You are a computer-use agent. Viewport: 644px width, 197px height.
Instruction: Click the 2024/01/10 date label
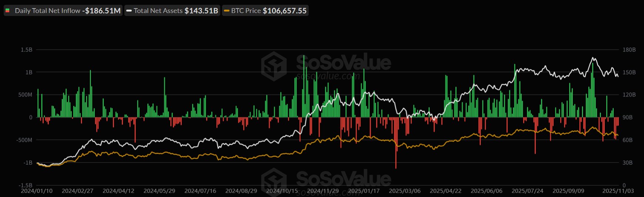[37, 191]
